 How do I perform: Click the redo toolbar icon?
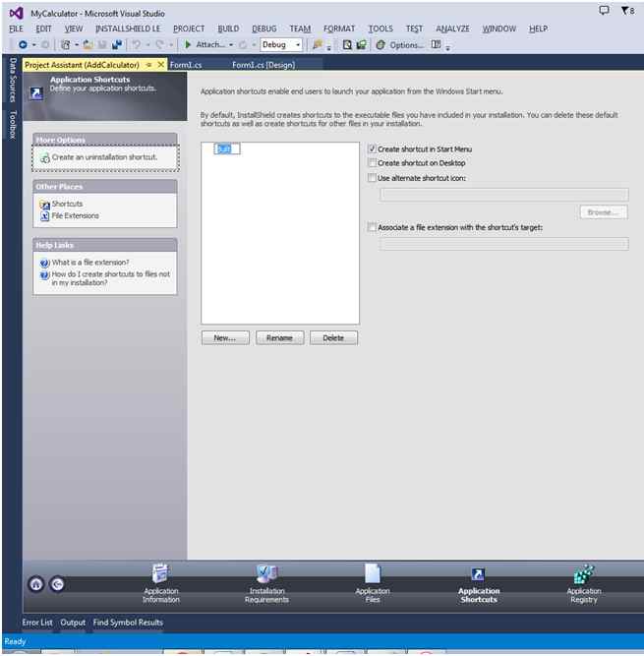point(159,45)
